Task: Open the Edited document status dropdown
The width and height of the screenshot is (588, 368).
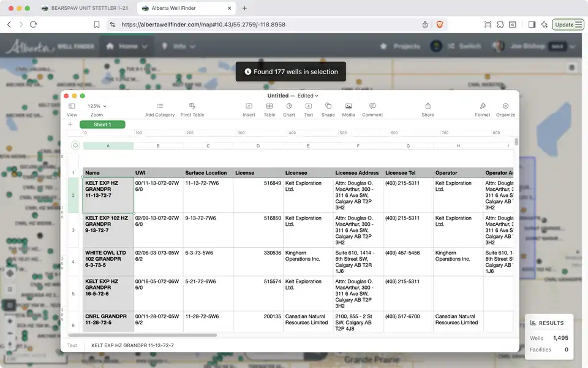Action: (308, 96)
